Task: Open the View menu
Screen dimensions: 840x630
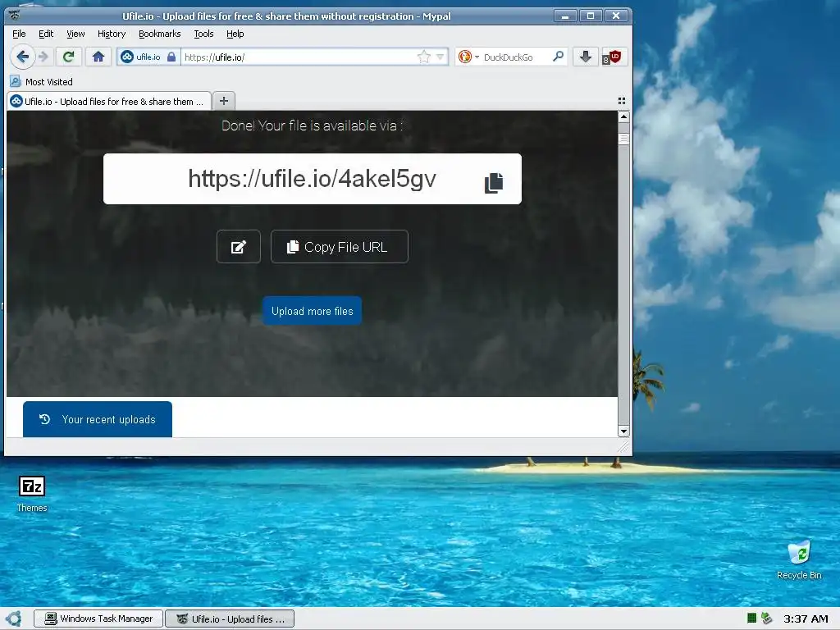Action: click(75, 34)
